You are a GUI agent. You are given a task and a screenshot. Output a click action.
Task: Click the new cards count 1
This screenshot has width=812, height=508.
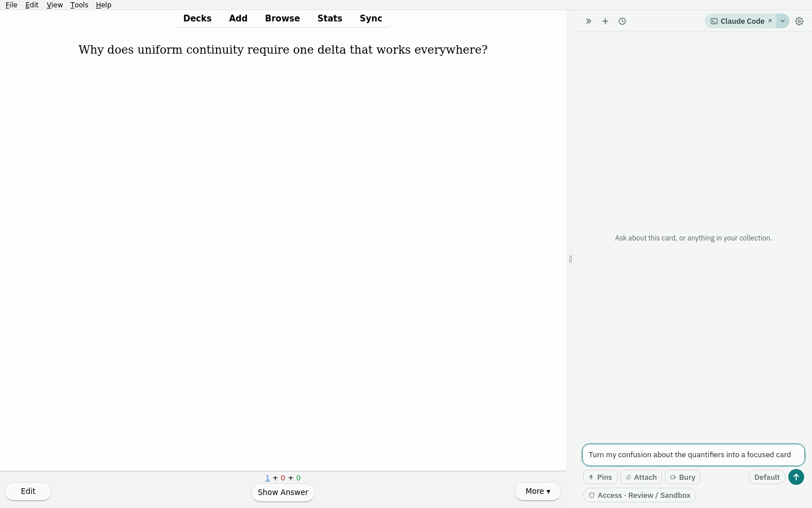[x=267, y=478]
